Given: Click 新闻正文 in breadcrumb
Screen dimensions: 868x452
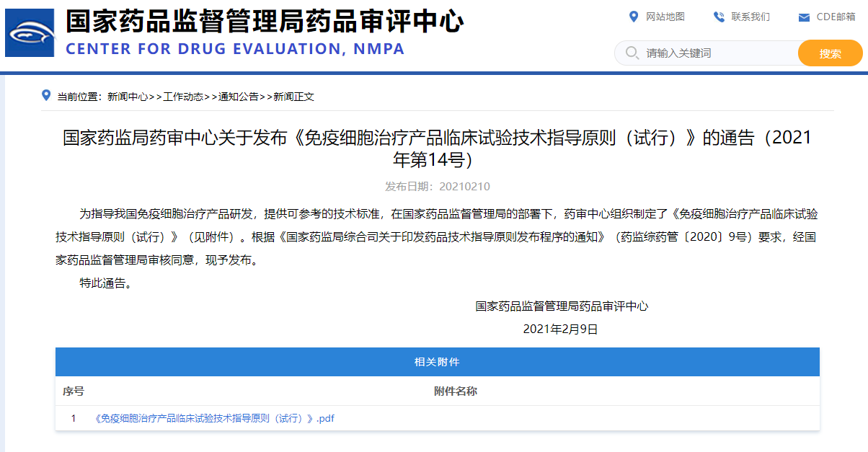Looking at the screenshot, I should point(293,97).
